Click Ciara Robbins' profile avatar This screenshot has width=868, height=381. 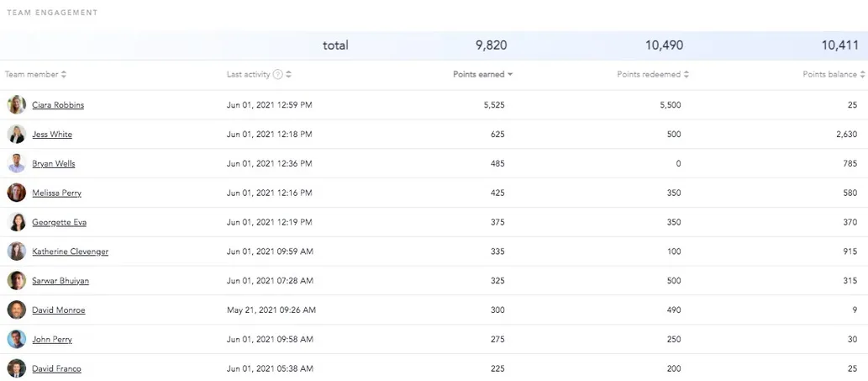[17, 105]
